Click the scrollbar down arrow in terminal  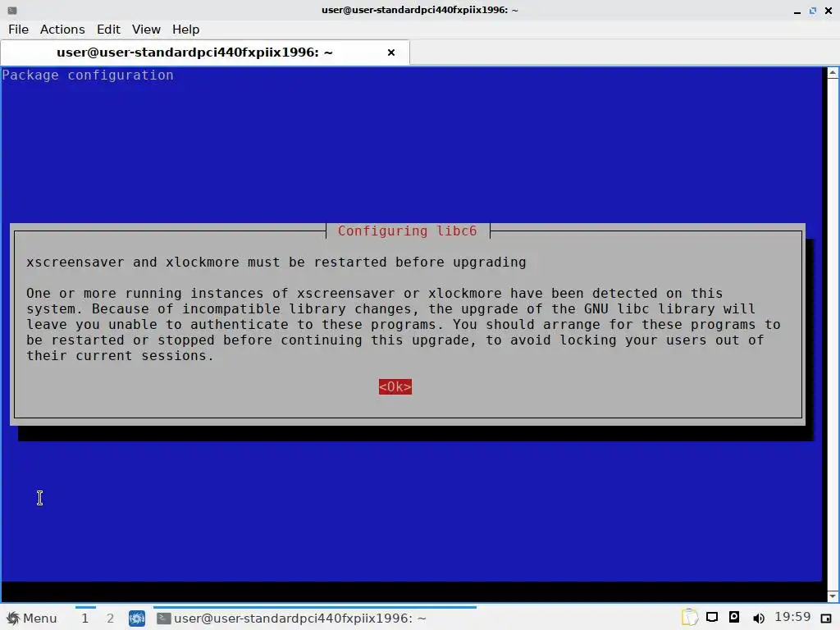tap(833, 596)
